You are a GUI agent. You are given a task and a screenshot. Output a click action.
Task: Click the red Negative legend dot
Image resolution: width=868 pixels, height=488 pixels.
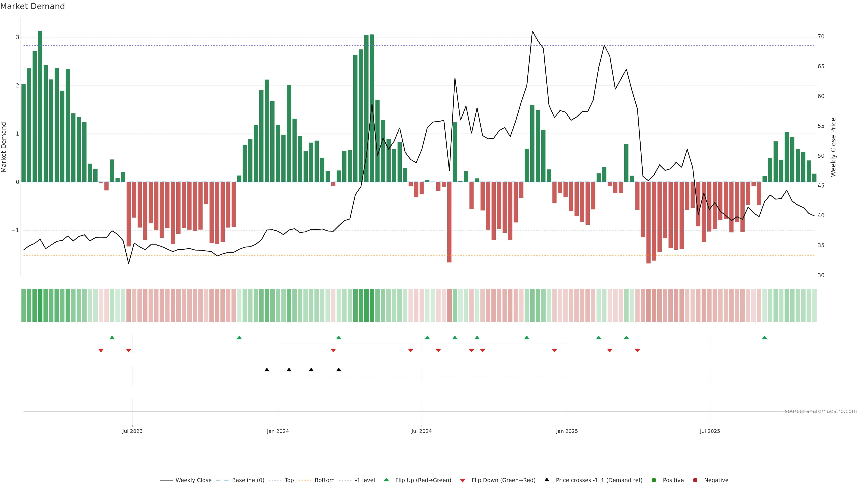[695, 480]
